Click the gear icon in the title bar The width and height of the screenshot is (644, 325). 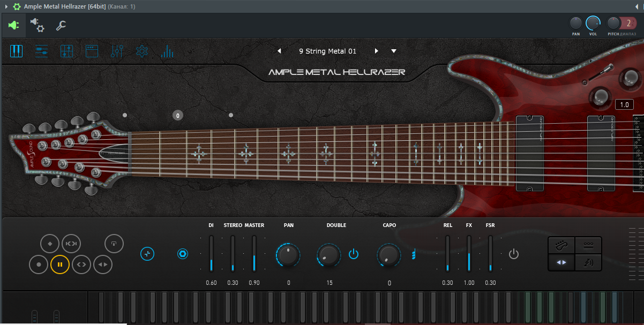click(x=17, y=6)
